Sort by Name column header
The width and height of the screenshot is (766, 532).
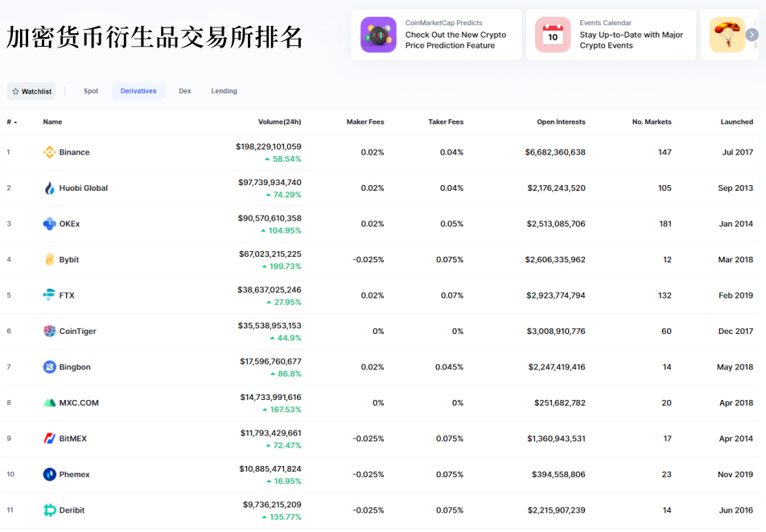tap(52, 122)
